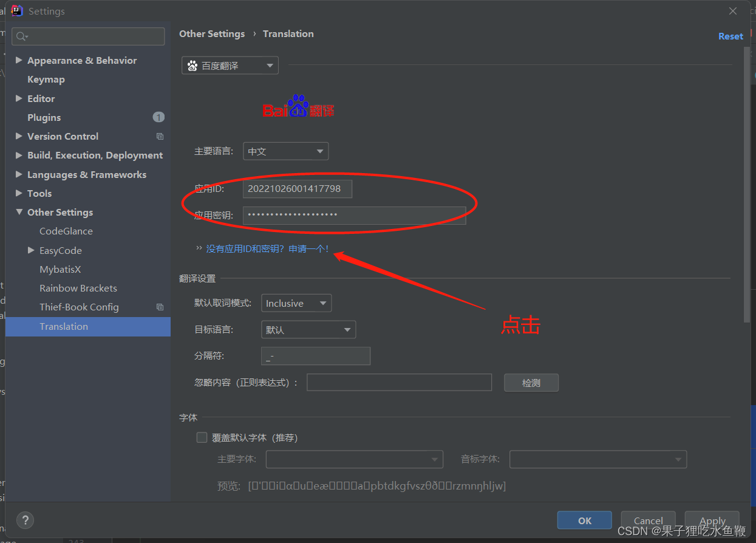Select the Translation settings page
756x543 pixels.
(88, 326)
